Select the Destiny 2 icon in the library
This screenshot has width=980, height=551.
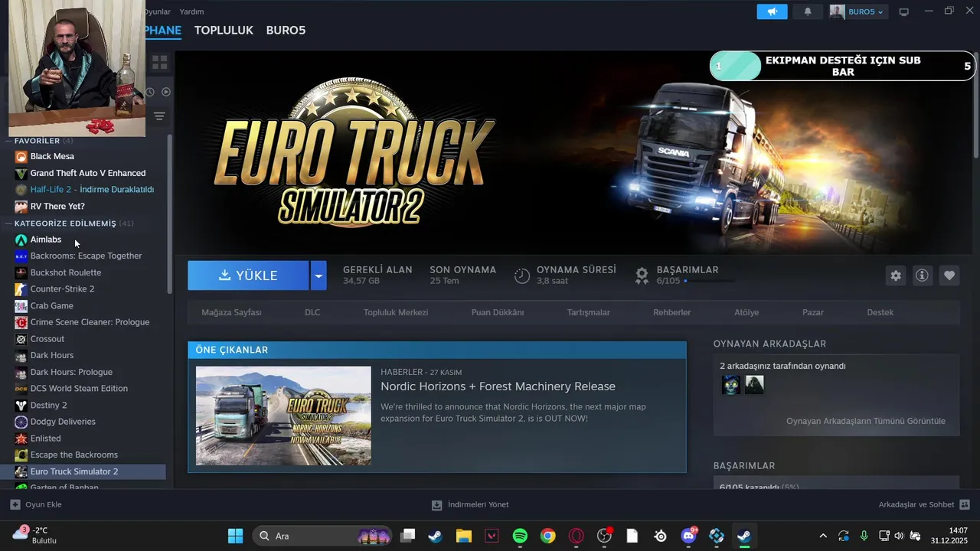tap(21, 406)
